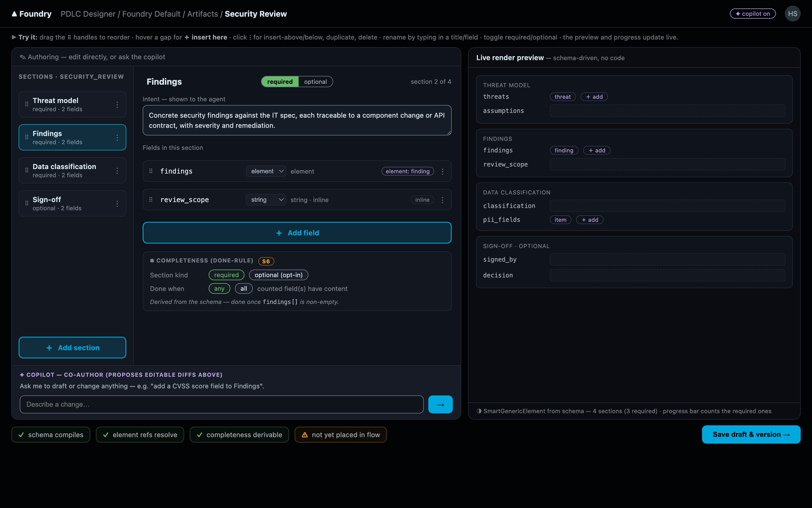Open kebab menu for Findings section card
812x508 pixels.
(x=117, y=137)
